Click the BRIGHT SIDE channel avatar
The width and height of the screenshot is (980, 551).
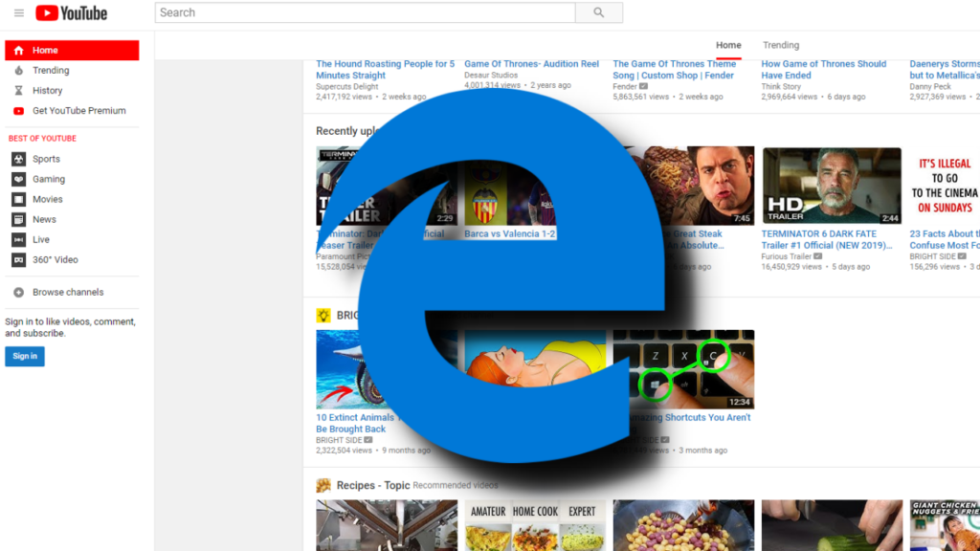[323, 316]
